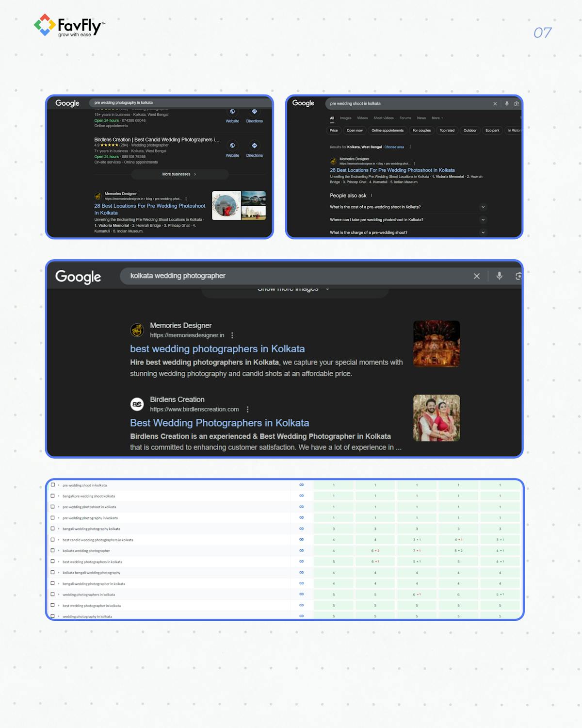Open the link icon for 'kolkata wedding photographer' keyword
The image size is (582, 728).
tap(301, 550)
